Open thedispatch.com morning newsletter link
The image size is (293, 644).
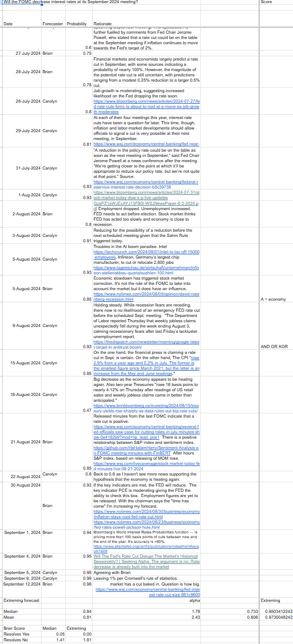tap(146, 344)
